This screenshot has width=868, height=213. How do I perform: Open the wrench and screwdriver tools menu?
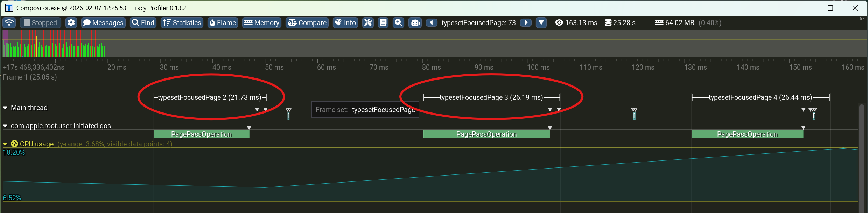pyautogui.click(x=368, y=23)
